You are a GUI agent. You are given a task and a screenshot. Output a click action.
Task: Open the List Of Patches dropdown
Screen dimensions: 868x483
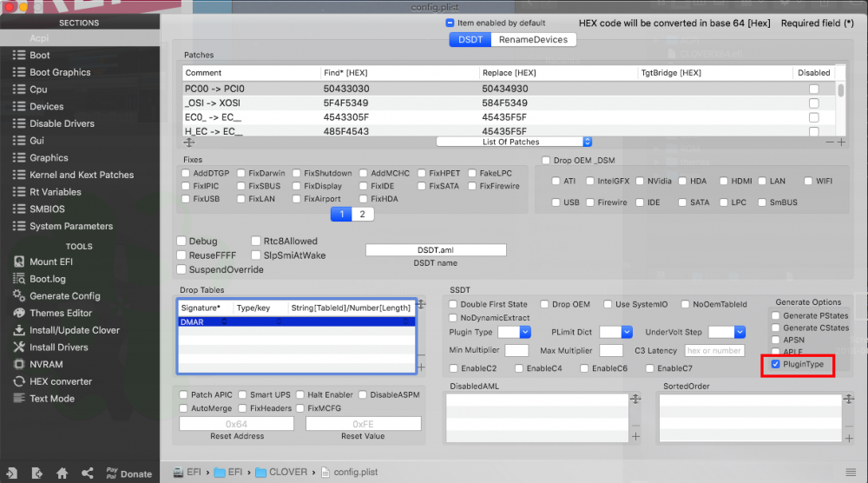[x=514, y=142]
